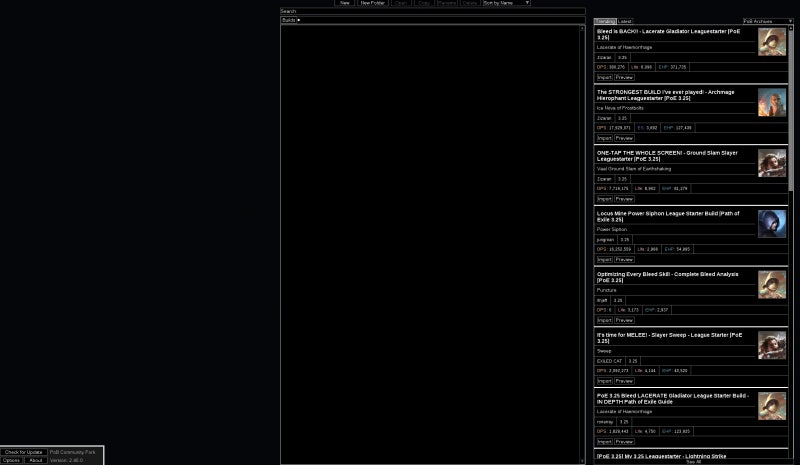This screenshot has width=800, height=465.
Task: Import the Complete Bleed Analysis build
Action: tap(605, 320)
